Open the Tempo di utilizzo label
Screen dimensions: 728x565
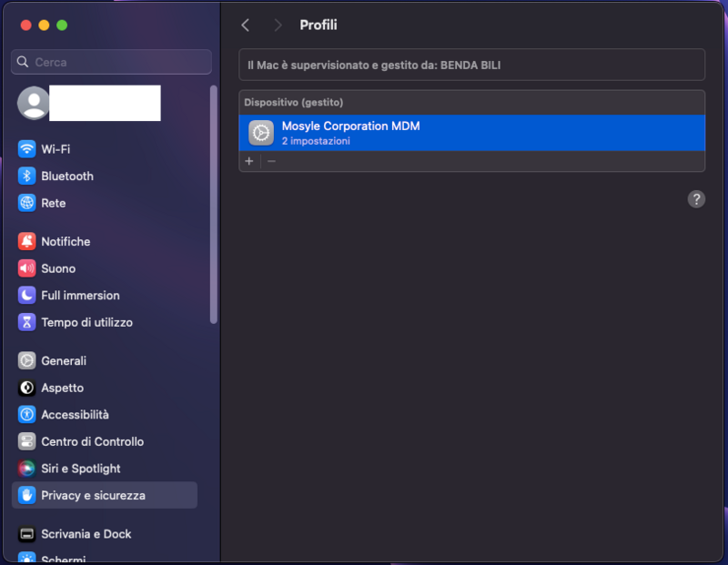86,322
